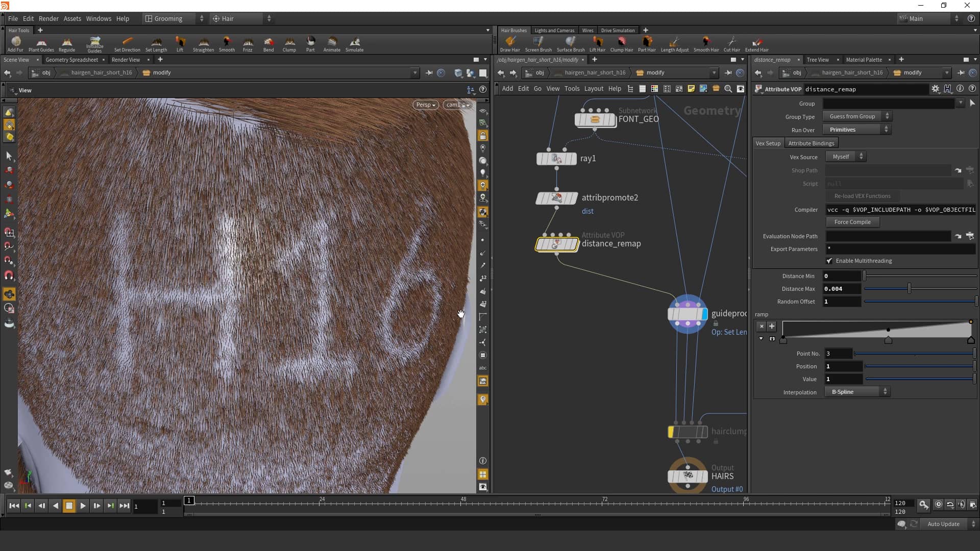Image resolution: width=980 pixels, height=551 pixels.
Task: Activate the Simulate shelf tool
Action: pos(354,44)
